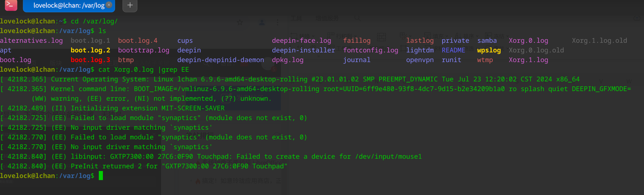This screenshot has height=195, width=644.
Task: Click the openvpn directory name
Action: [420, 60]
